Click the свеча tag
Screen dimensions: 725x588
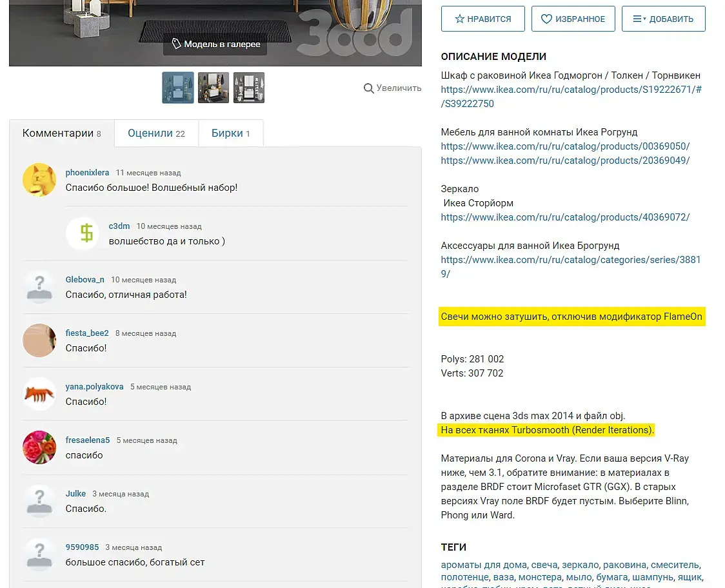tap(544, 565)
